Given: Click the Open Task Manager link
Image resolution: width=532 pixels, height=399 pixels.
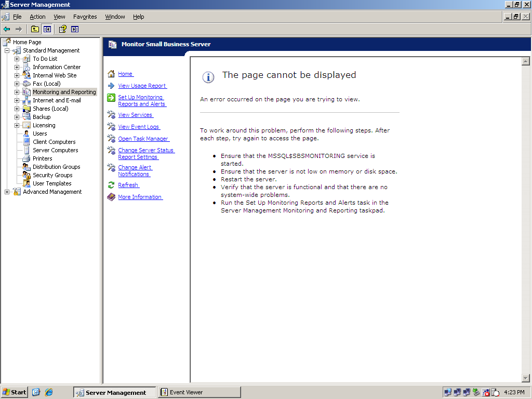Looking at the screenshot, I should (143, 139).
